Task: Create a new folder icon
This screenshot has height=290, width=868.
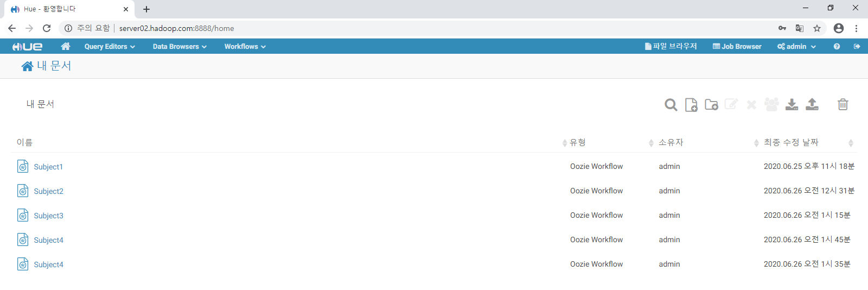Action: [711, 104]
